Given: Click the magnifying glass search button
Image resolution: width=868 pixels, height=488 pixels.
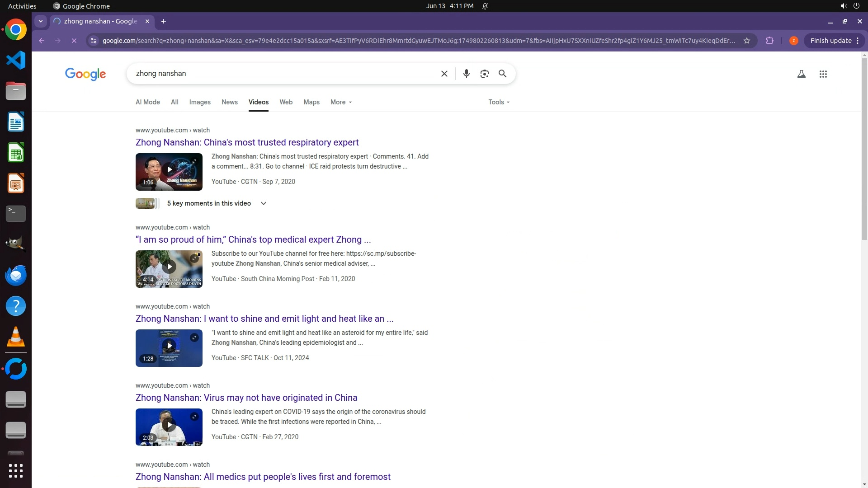Looking at the screenshot, I should pos(502,74).
